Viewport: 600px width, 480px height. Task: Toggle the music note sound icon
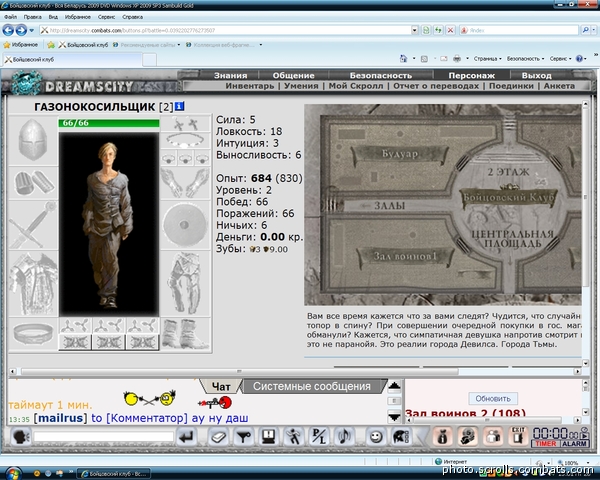pyautogui.click(x=344, y=437)
